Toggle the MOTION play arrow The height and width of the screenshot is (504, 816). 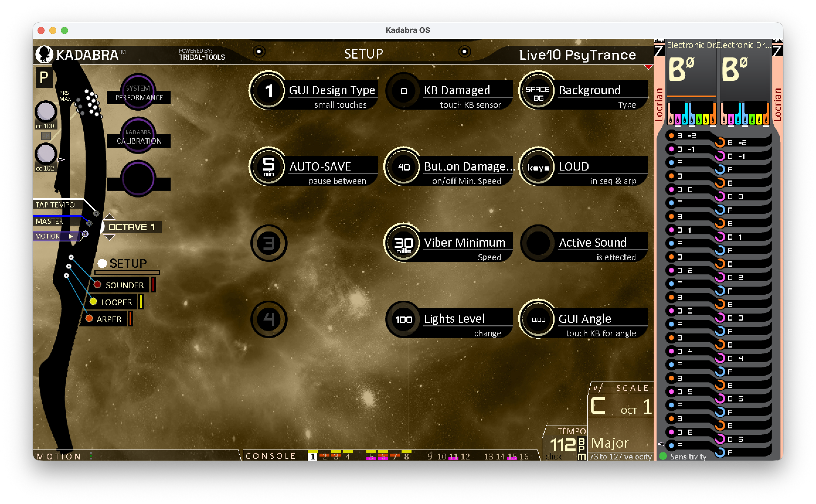(x=71, y=236)
